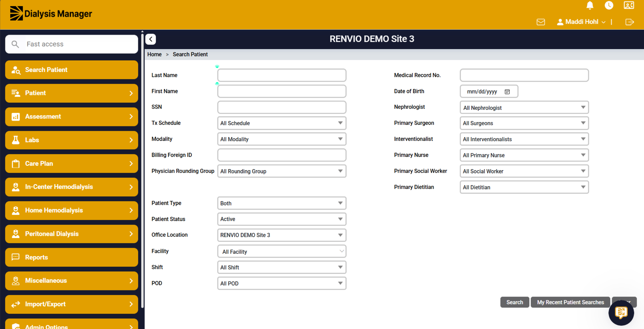This screenshot has height=329, width=644.
Task: Open the Modality dropdown
Action: tap(282, 139)
